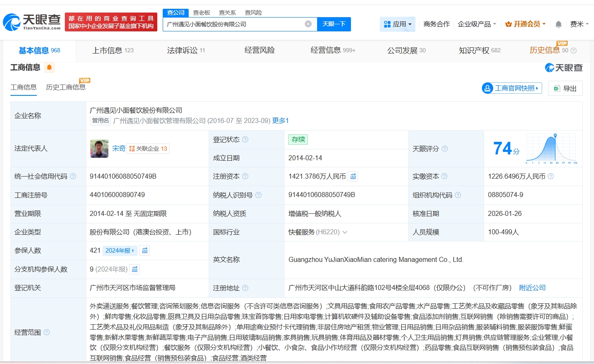Click the help icon after 1226.6496万人民币

pos(551,176)
